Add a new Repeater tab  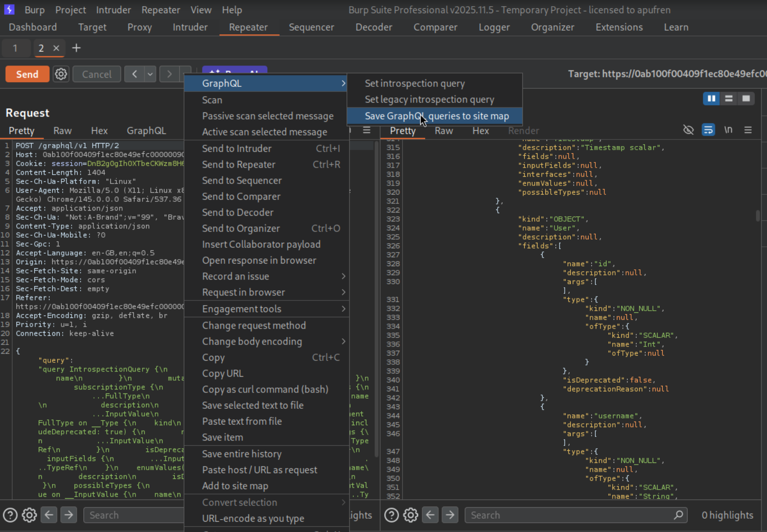tap(76, 48)
